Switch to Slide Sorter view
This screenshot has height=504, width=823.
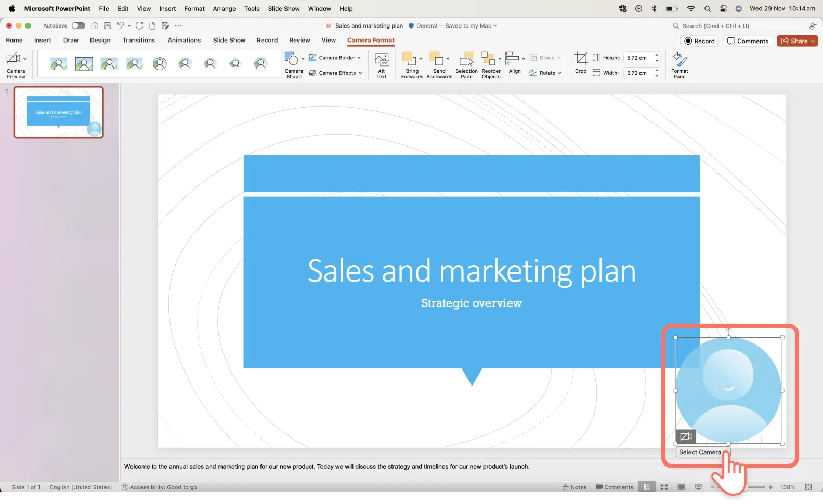[664, 487]
